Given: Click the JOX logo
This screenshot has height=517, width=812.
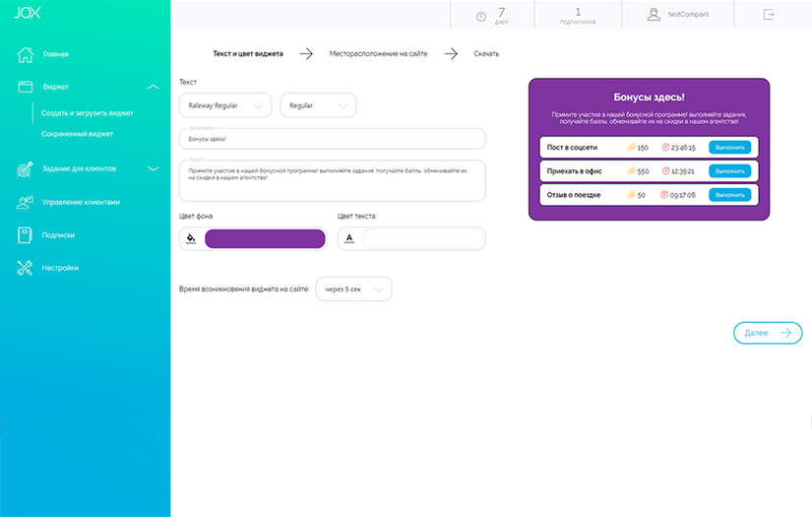Looking at the screenshot, I should [27, 13].
